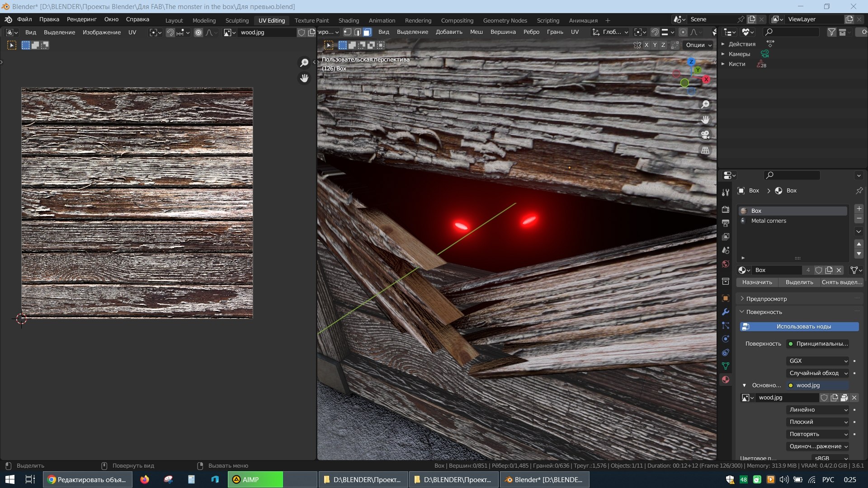Open the GGX distribution dropdown
The width and height of the screenshot is (868, 488).
(x=818, y=361)
